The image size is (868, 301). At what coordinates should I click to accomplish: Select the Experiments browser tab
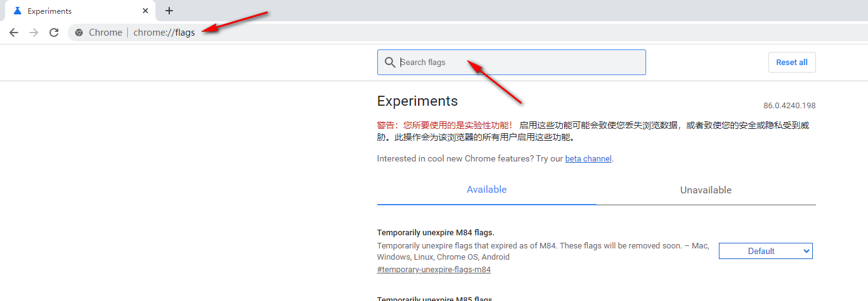click(80, 11)
